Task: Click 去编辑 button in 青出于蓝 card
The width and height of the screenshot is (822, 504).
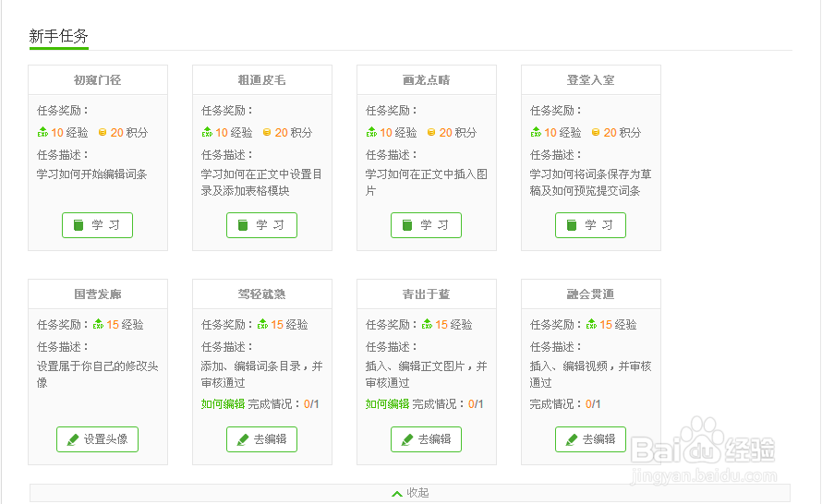Action: pyautogui.click(x=426, y=439)
